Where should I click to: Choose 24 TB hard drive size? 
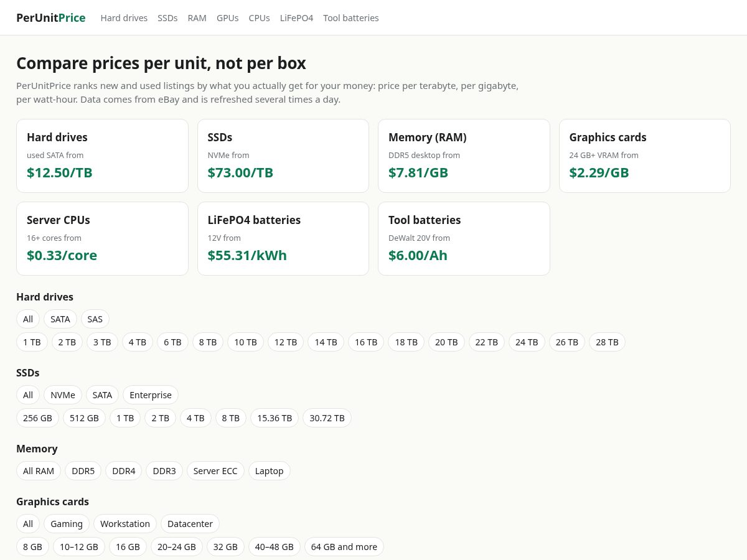(x=527, y=342)
